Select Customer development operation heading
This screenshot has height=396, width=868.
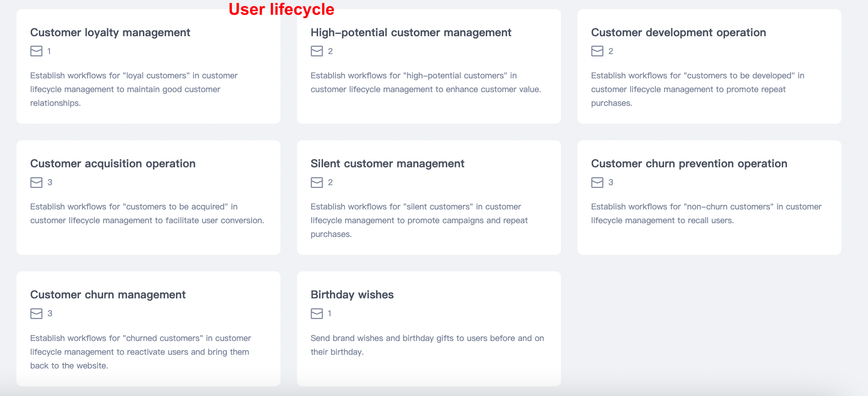pos(678,33)
